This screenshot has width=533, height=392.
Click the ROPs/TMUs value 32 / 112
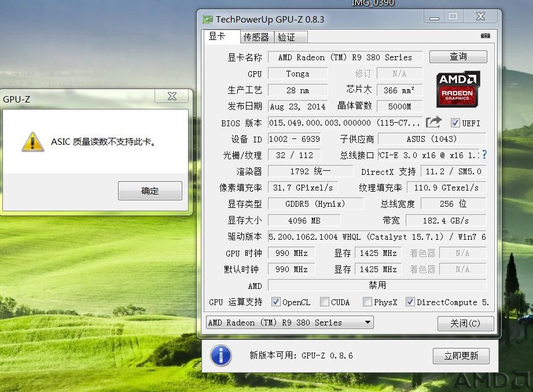click(295, 155)
